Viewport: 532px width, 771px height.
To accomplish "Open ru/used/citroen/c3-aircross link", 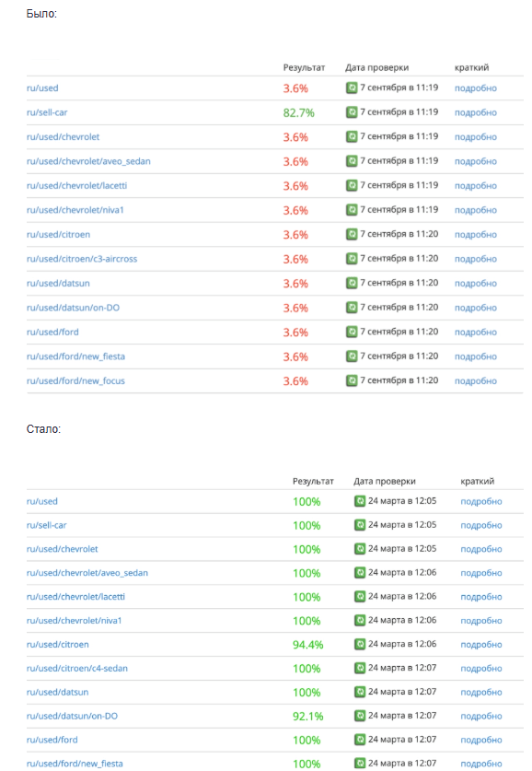I will tap(82, 259).
